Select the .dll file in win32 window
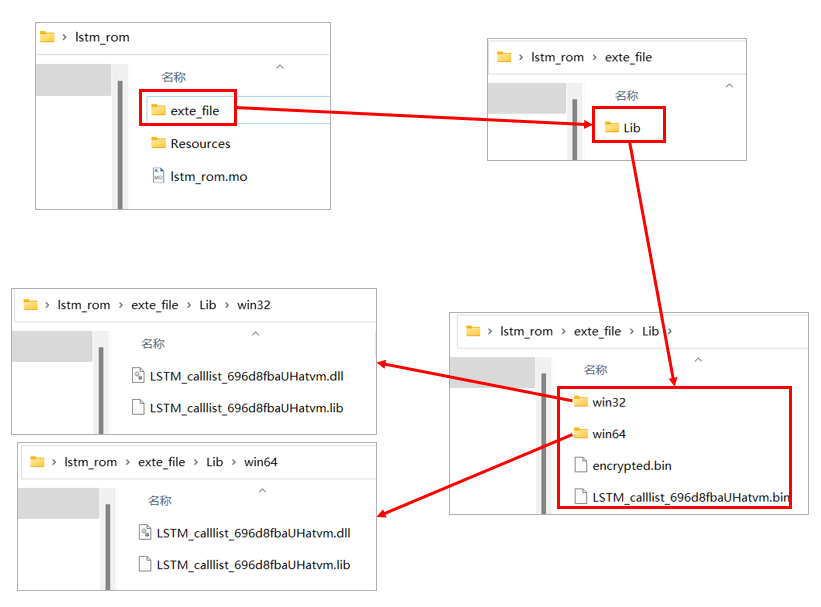Image resolution: width=821 pixels, height=607 pixels. (x=246, y=376)
